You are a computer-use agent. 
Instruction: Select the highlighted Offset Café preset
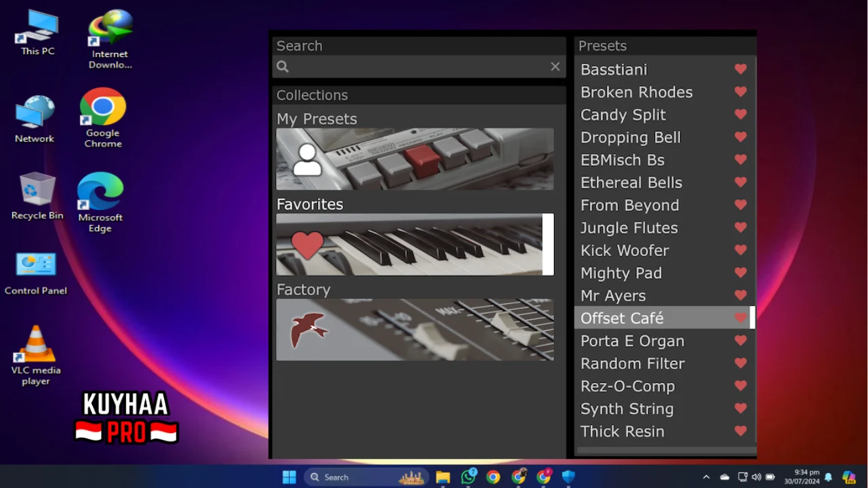pyautogui.click(x=622, y=318)
